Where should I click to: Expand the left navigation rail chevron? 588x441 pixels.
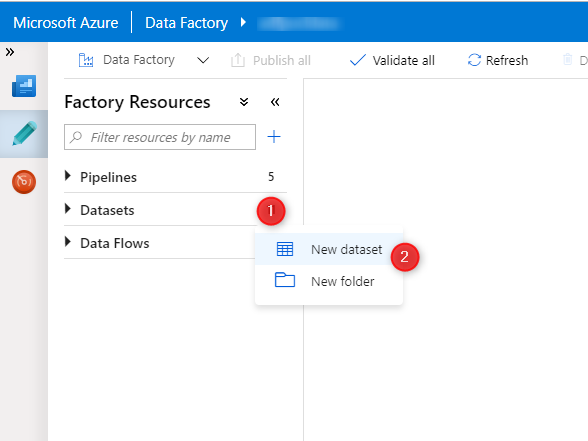click(x=10, y=52)
